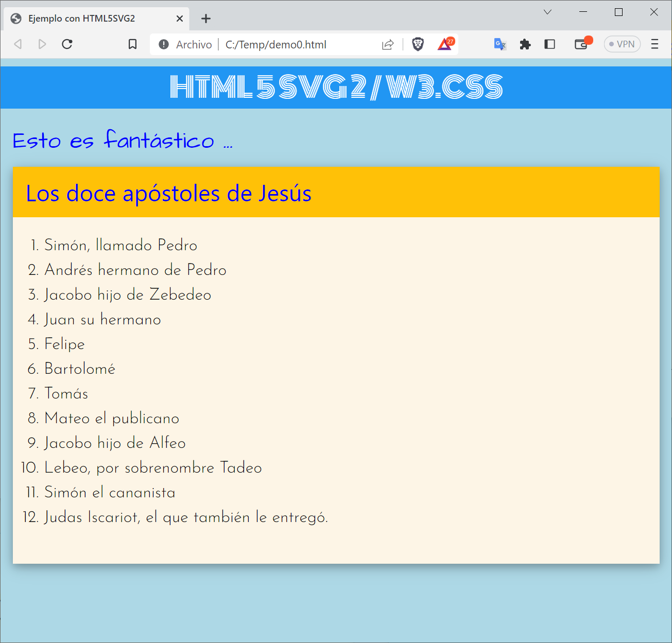Click the Google Translate extension icon

[x=499, y=44]
